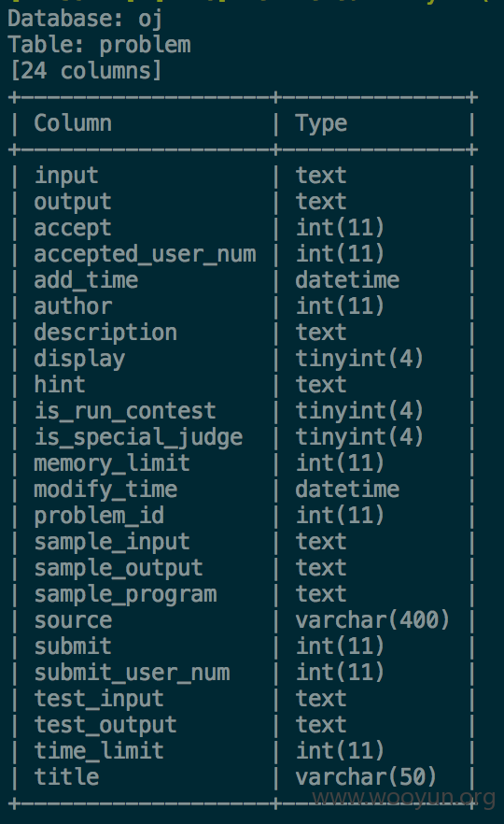
Task: Click the 'memory_limit' column name
Action: click(112, 464)
